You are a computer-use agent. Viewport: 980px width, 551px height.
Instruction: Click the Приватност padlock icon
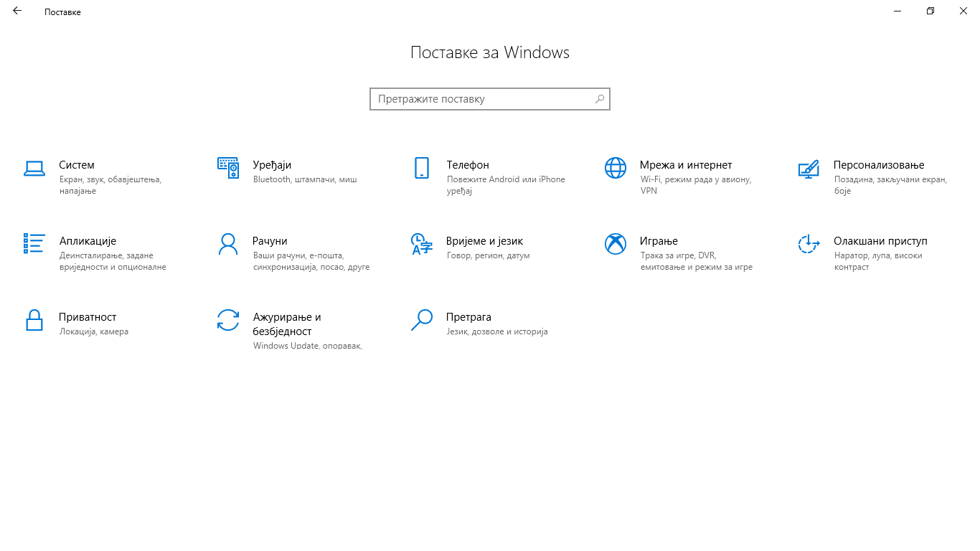pyautogui.click(x=34, y=320)
